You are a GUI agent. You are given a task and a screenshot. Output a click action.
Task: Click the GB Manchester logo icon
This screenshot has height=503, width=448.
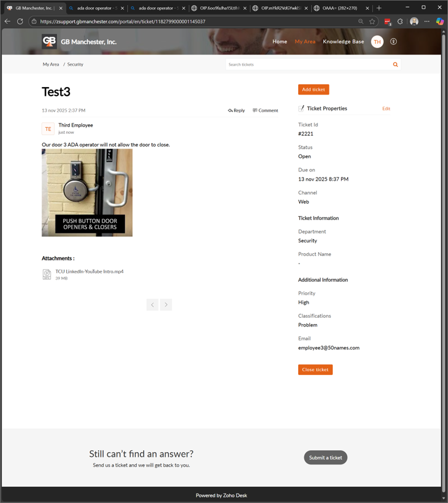(x=49, y=42)
